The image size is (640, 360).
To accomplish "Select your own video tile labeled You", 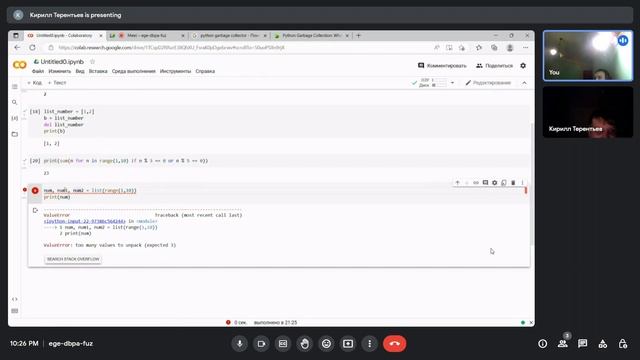I will point(588,56).
